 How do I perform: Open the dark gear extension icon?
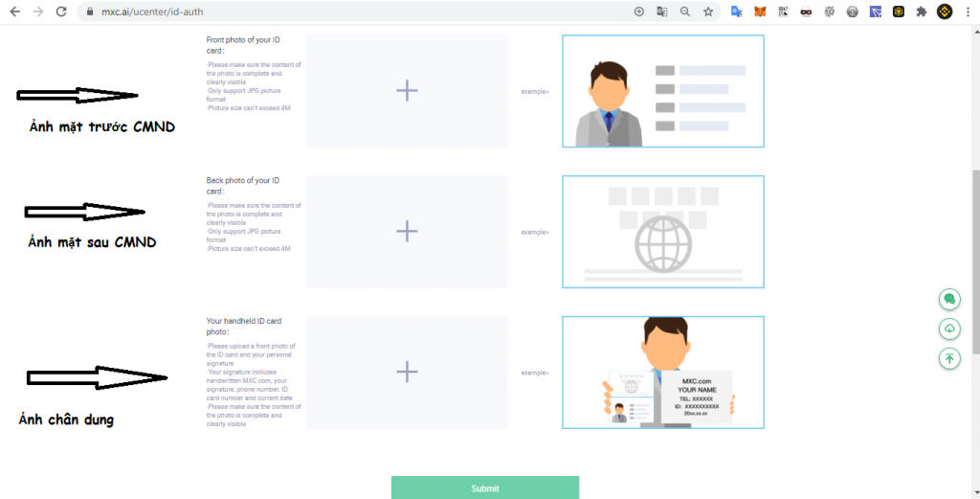coord(830,11)
